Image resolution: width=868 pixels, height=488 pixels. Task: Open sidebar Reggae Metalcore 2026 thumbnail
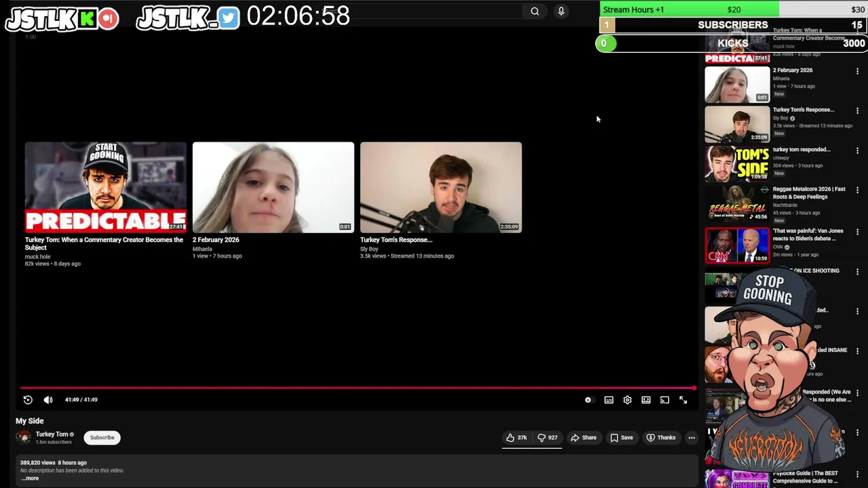click(x=737, y=203)
